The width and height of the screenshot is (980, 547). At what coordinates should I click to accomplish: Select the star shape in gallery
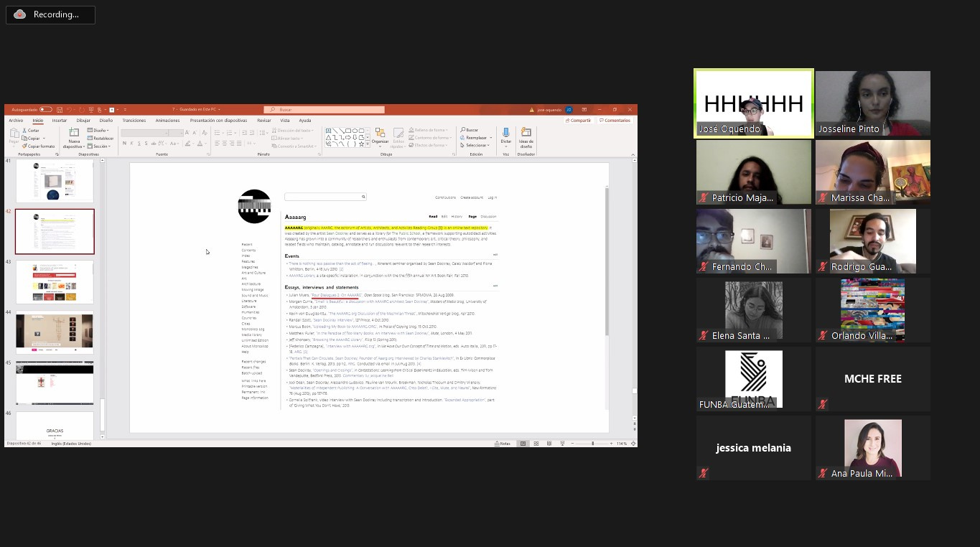coord(361,144)
